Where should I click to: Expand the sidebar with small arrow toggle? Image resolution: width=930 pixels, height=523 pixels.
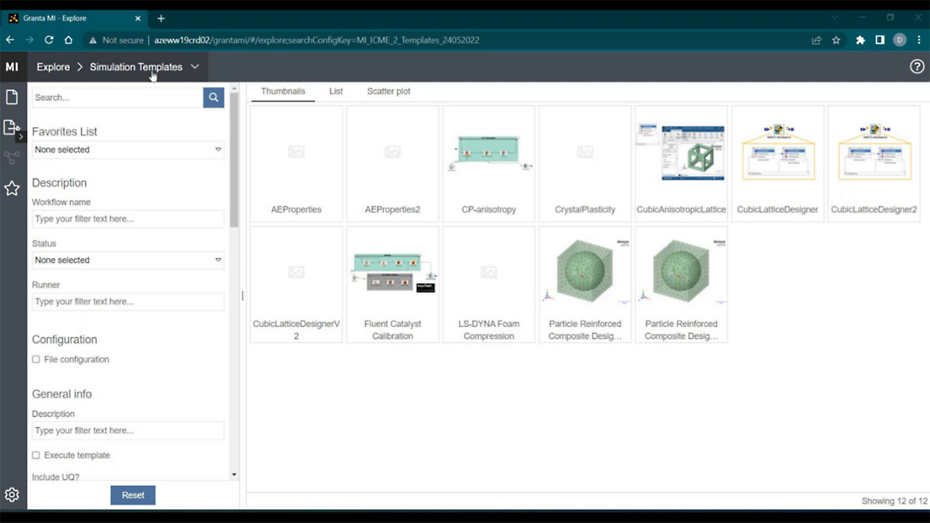[21, 137]
